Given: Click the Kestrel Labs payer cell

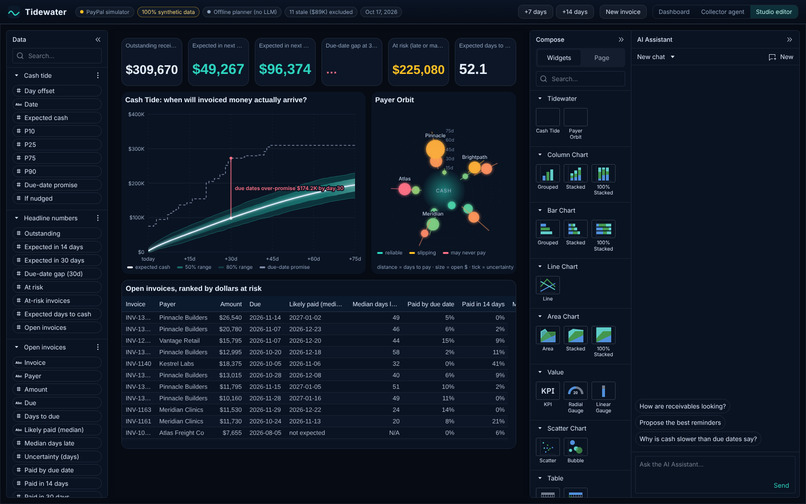Looking at the screenshot, I should tap(176, 364).
